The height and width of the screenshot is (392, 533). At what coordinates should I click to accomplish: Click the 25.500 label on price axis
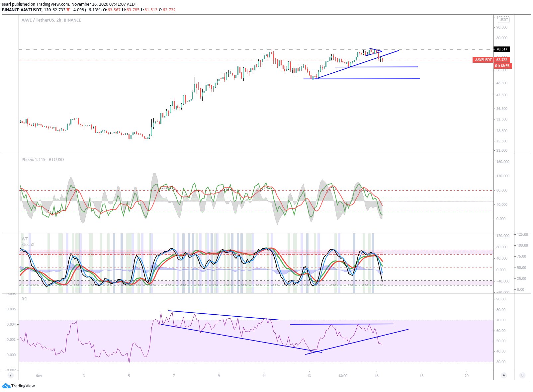[x=502, y=141]
